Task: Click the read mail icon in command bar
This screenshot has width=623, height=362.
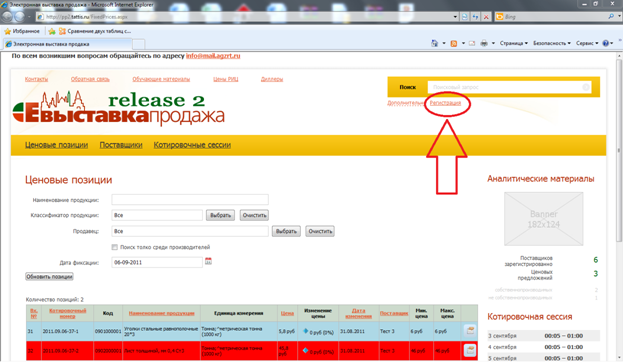Action: click(472, 43)
